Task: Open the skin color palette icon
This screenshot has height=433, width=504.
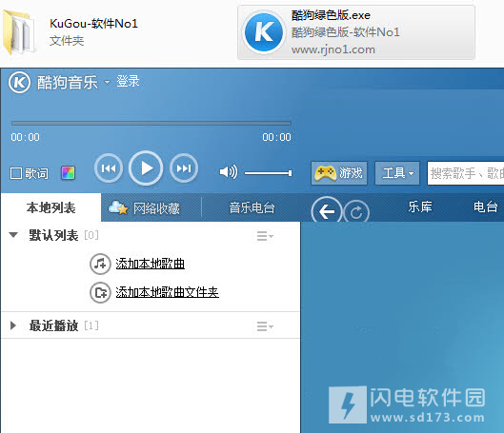Action: (x=69, y=173)
